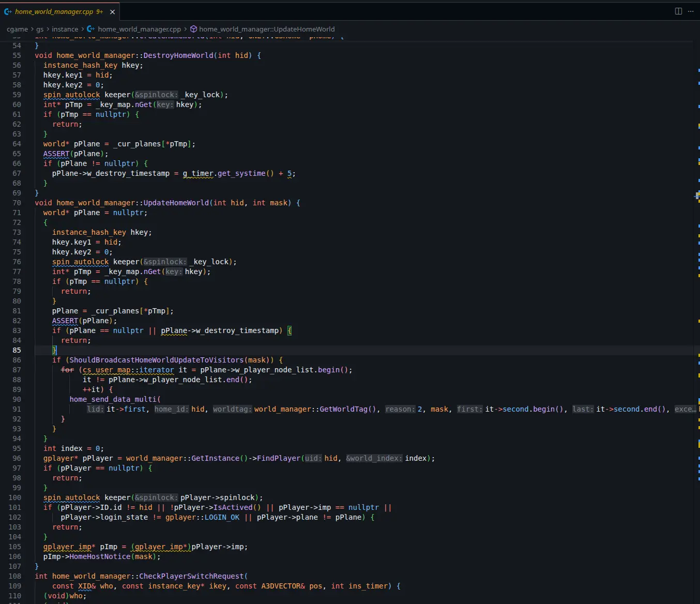Click cs_user_map::iterator on line 87
The width and height of the screenshot is (700, 604).
(128, 370)
